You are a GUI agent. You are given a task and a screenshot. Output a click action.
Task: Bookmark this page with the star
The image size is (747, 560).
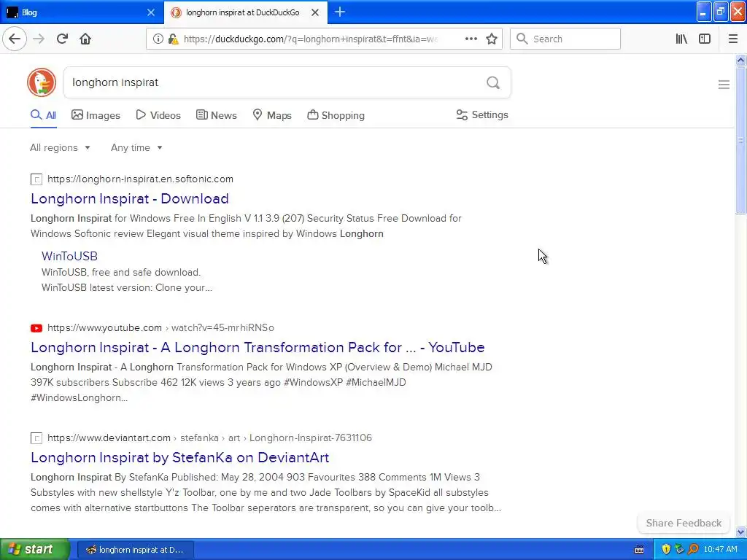[x=492, y=39]
